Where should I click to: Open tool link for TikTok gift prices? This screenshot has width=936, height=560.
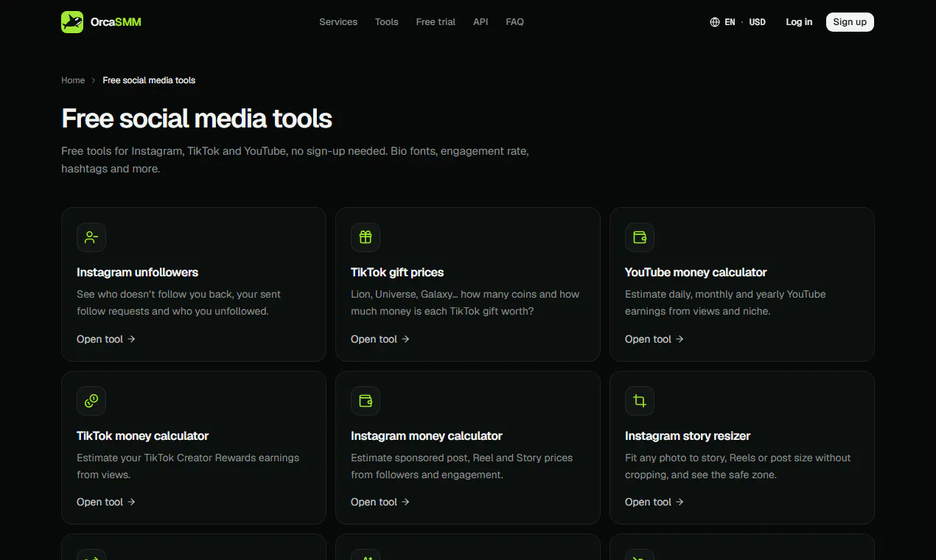tap(380, 339)
